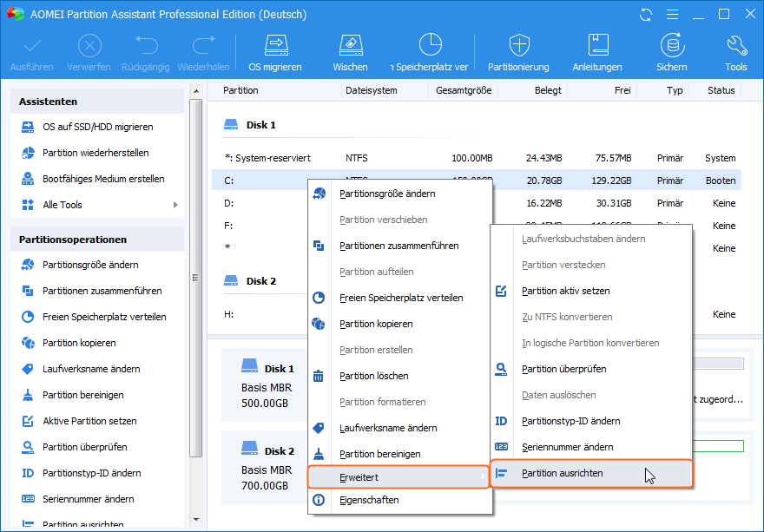Image resolution: width=764 pixels, height=532 pixels.
Task: Open Eigenschaften in context menu
Action: pyautogui.click(x=400, y=501)
